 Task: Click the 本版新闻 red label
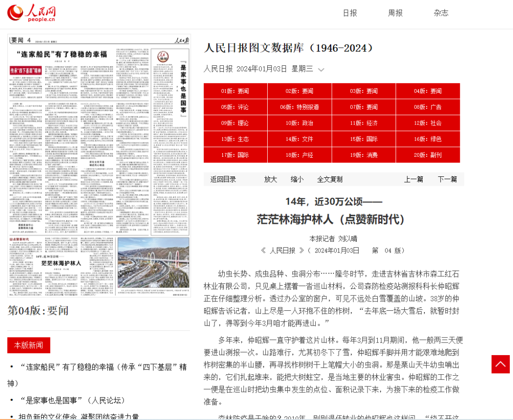click(x=28, y=345)
